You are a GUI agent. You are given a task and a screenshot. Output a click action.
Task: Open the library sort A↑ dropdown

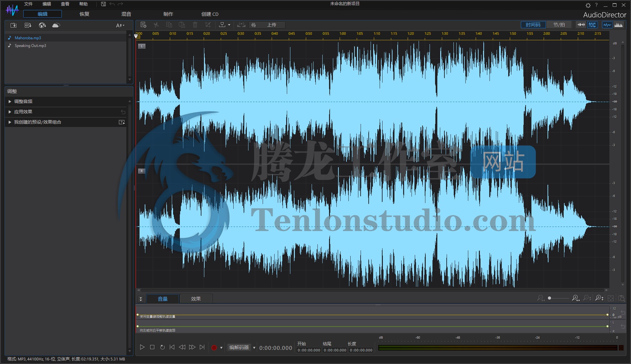tap(120, 25)
